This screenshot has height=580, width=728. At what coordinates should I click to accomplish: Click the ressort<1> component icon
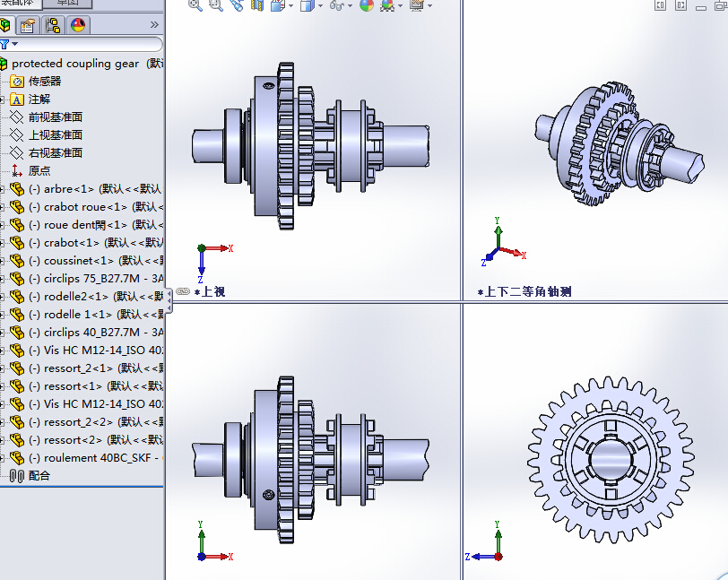(17, 386)
